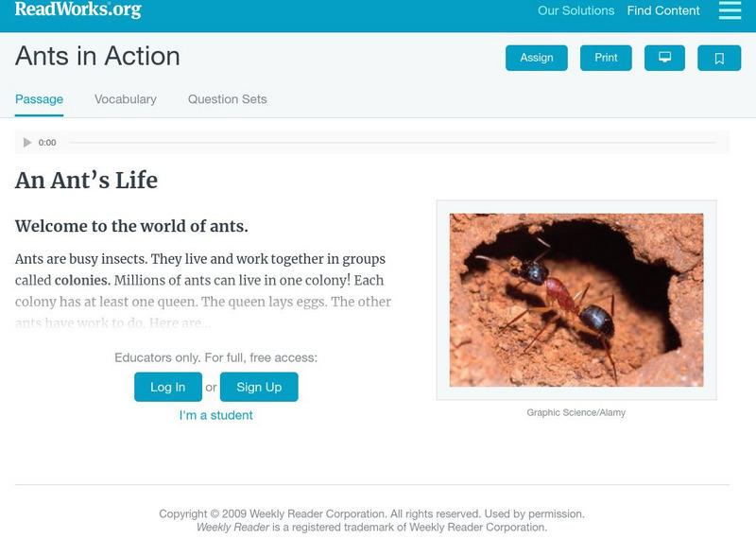Bookmark this passage using the bookmark icon

(x=719, y=57)
